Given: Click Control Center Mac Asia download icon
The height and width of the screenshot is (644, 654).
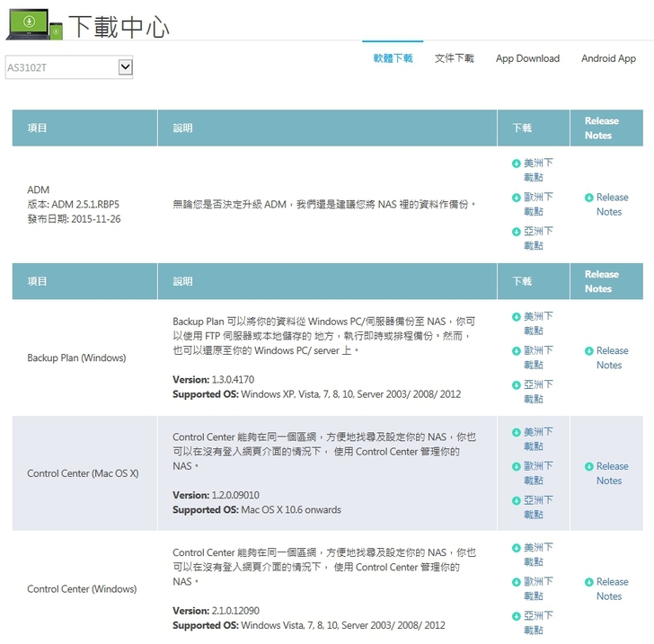Looking at the screenshot, I should tap(517, 500).
